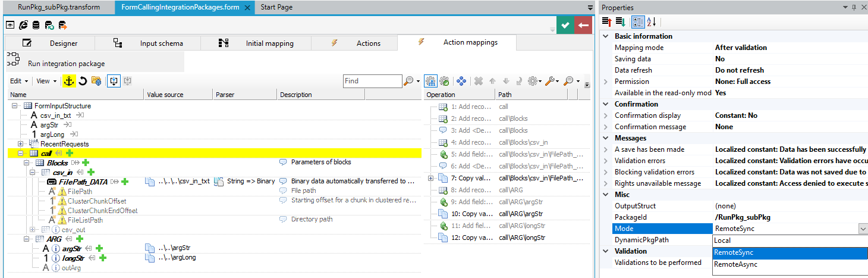Viewport: 868px width, 278px height.
Task: Open the Edit dropdown menu
Action: coord(19,81)
